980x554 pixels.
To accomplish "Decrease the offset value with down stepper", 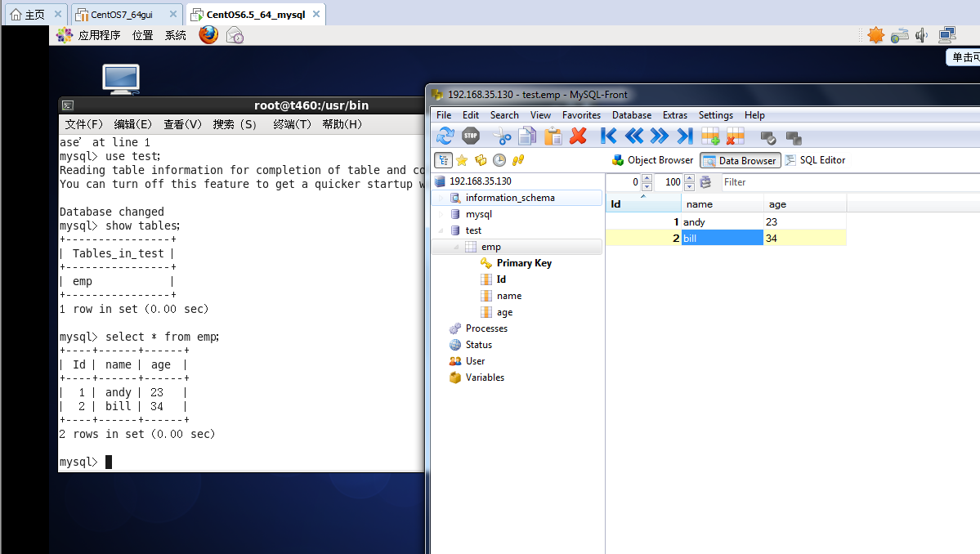I will click(647, 186).
